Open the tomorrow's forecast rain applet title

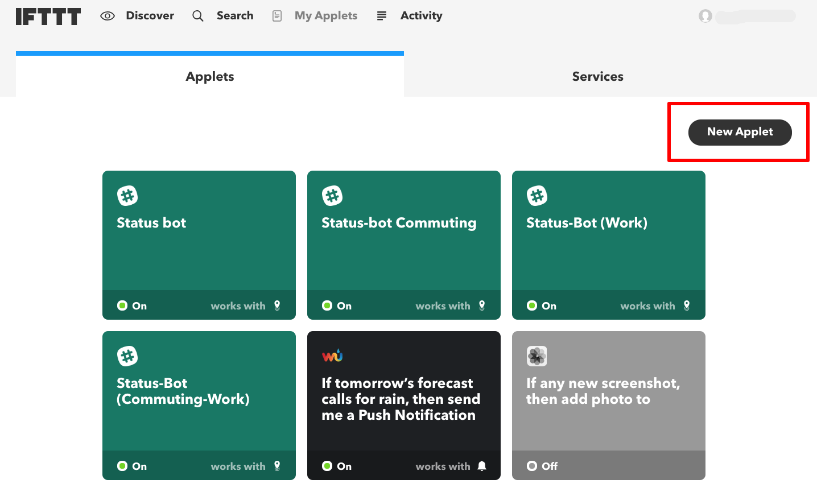[x=401, y=399]
